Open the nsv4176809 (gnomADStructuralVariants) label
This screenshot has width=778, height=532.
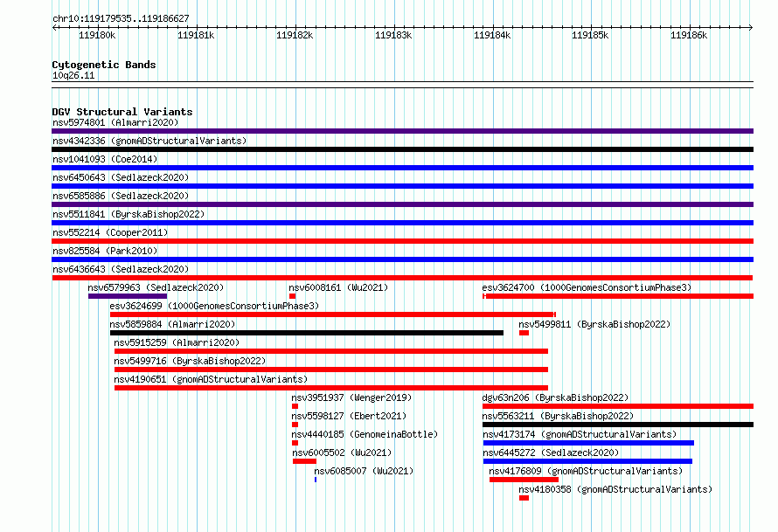586,471
